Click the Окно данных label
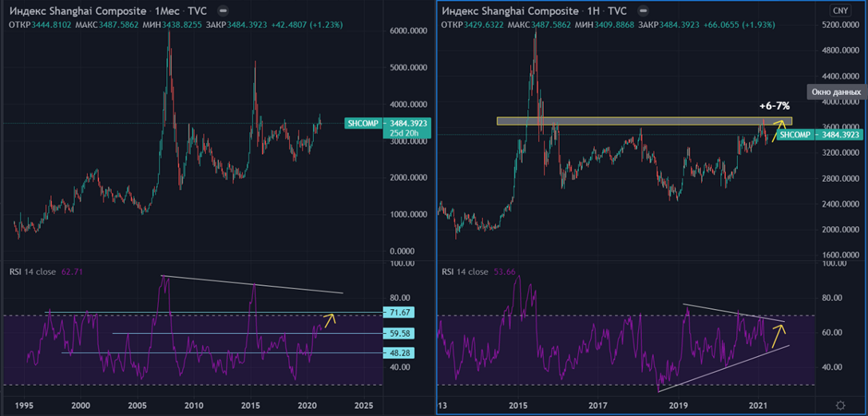 coord(836,91)
